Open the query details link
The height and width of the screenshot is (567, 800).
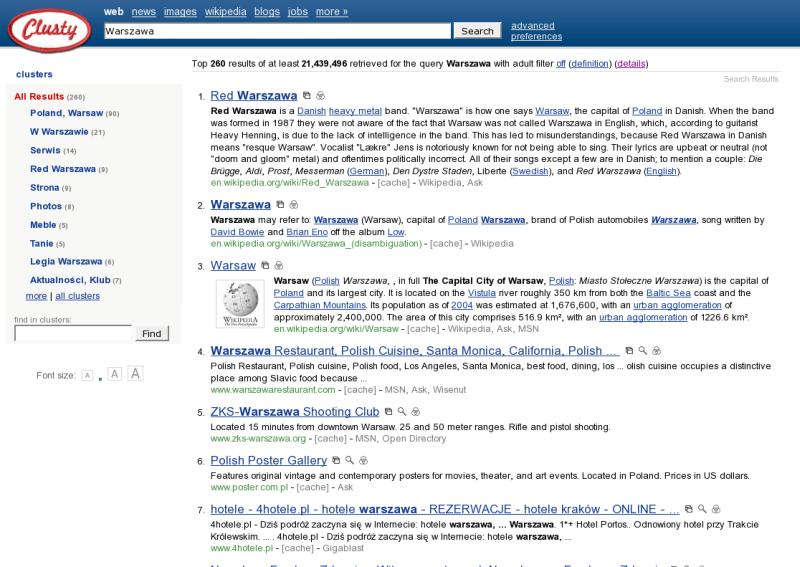click(x=631, y=64)
